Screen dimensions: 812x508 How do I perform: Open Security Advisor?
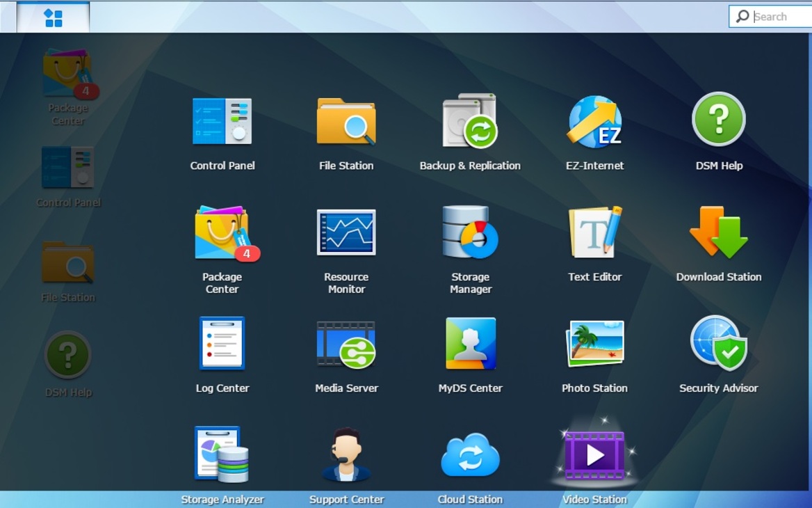tap(719, 342)
